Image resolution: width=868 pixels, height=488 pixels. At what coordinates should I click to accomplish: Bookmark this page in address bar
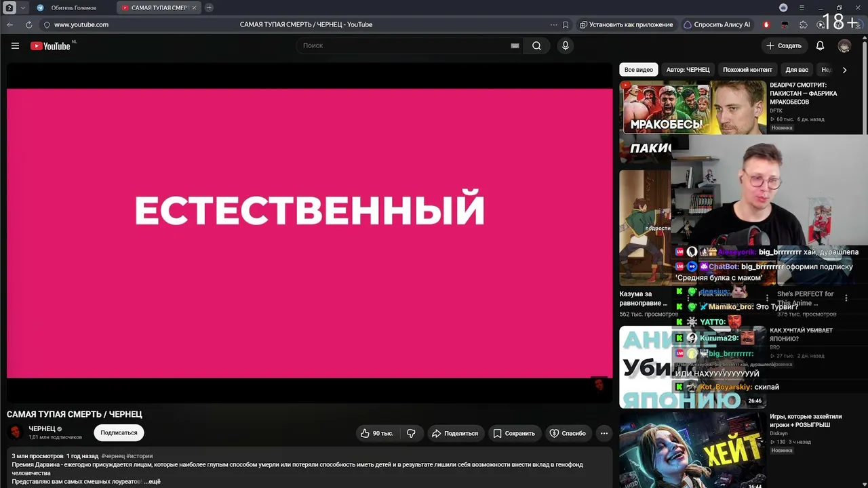pyautogui.click(x=566, y=24)
